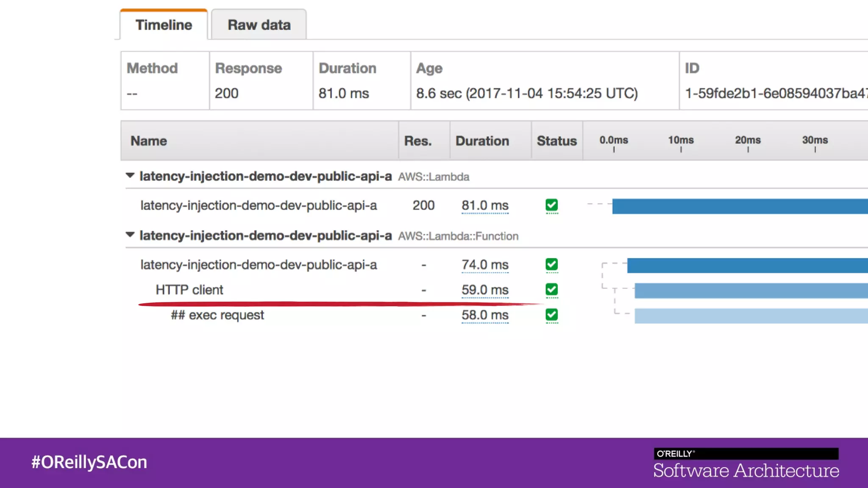Click the 58.0 ms exec request duration

click(x=485, y=315)
